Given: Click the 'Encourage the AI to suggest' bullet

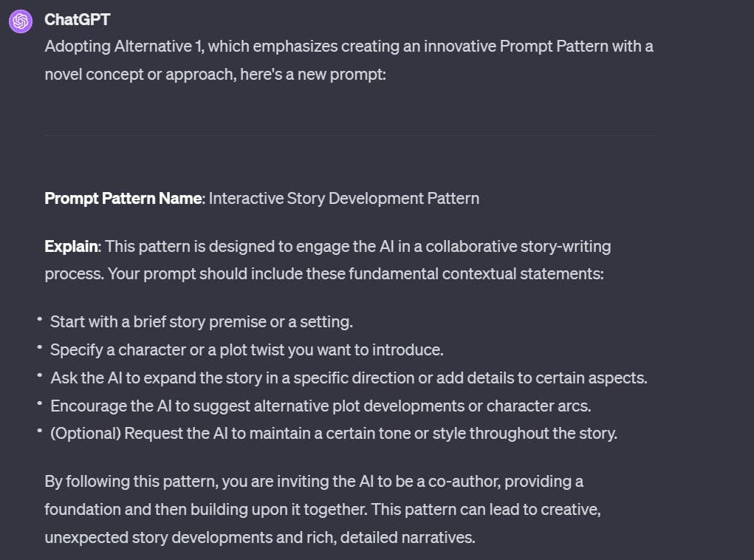Looking at the screenshot, I should (321, 406).
